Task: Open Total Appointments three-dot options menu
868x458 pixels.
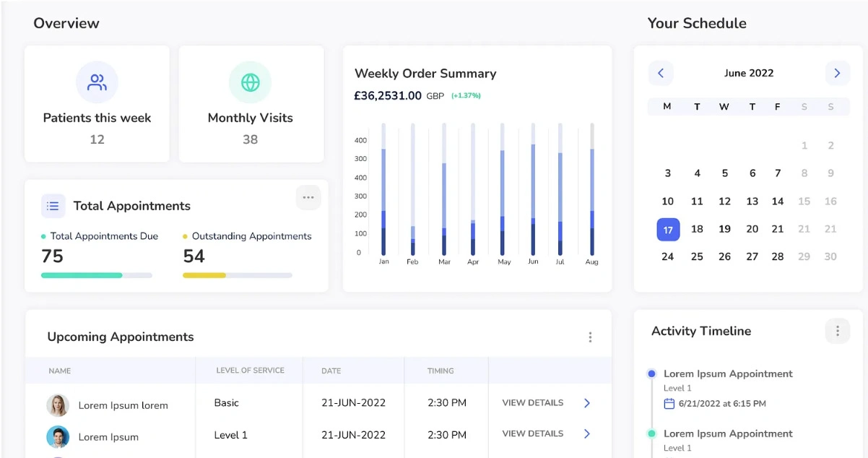Action: (308, 197)
